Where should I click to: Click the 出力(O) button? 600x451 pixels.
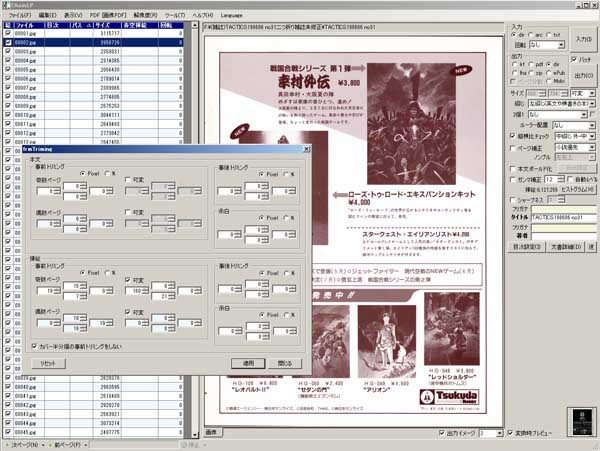[583, 75]
